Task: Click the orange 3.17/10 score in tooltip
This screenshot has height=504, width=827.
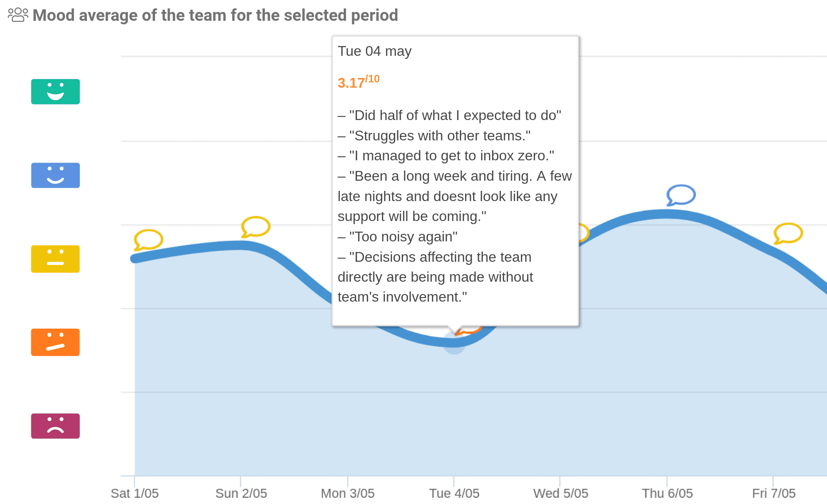Action: pos(358,82)
